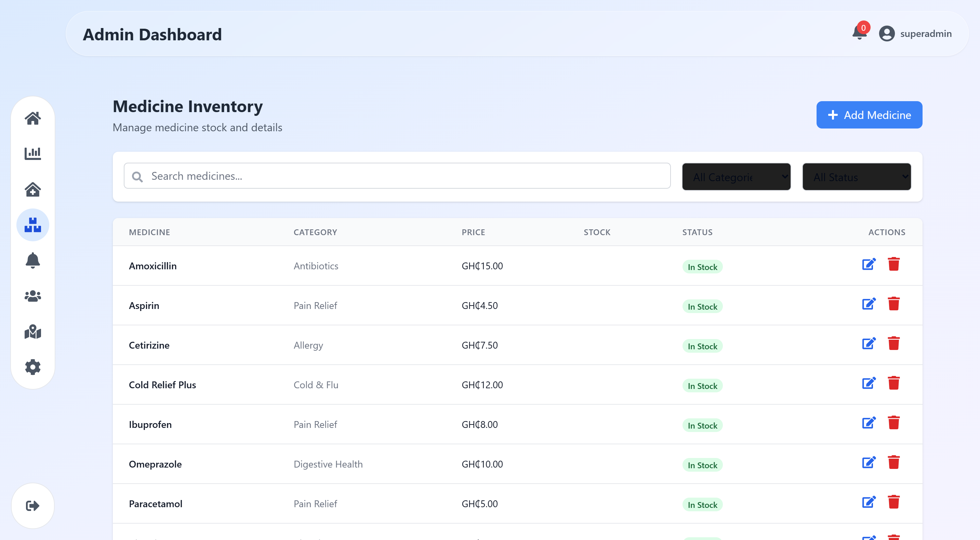
Task: Open the users group sidebar icon
Action: coord(33,296)
